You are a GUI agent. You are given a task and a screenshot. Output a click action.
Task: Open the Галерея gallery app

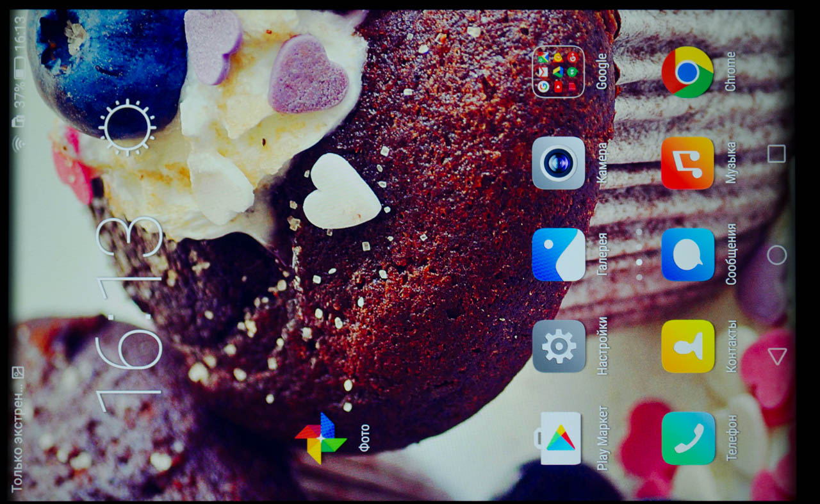[x=558, y=255]
